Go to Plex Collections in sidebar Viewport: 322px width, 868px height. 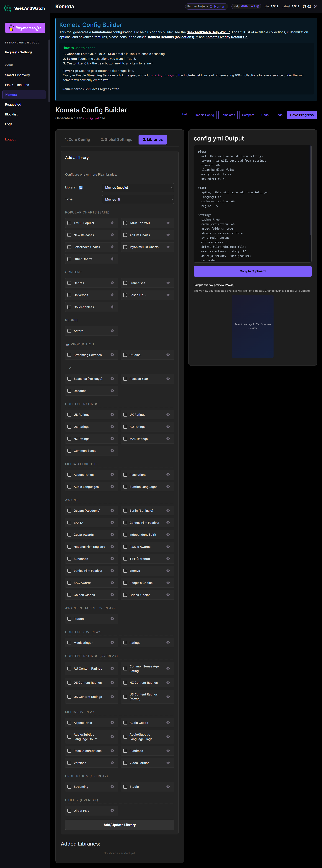(17, 85)
